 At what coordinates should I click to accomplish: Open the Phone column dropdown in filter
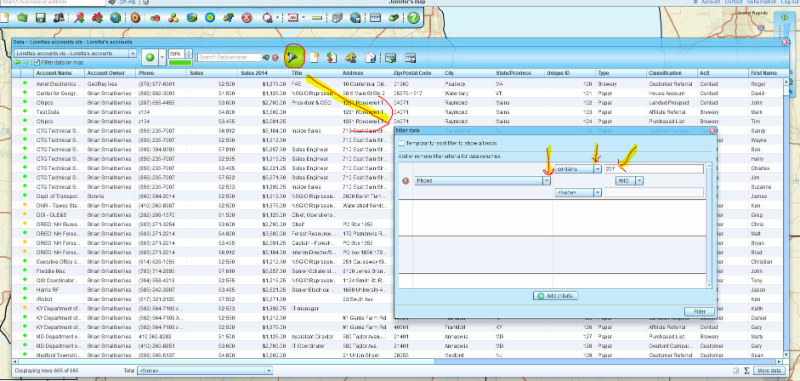pos(547,181)
